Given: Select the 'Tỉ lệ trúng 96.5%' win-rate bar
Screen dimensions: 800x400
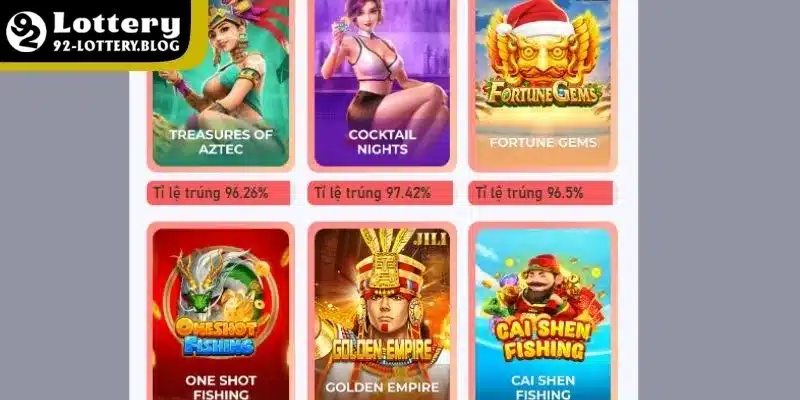Looking at the screenshot, I should [x=541, y=193].
